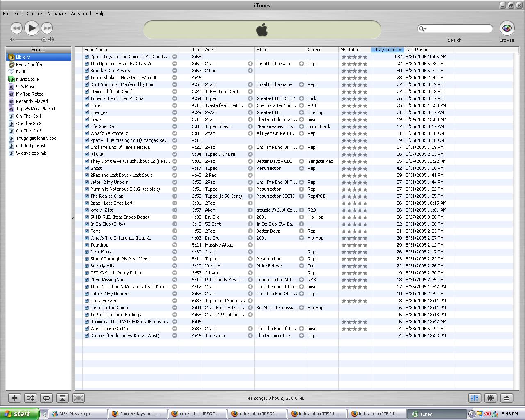Open the Controls menu
Screen dimensions: 525x420
[x=35, y=14]
